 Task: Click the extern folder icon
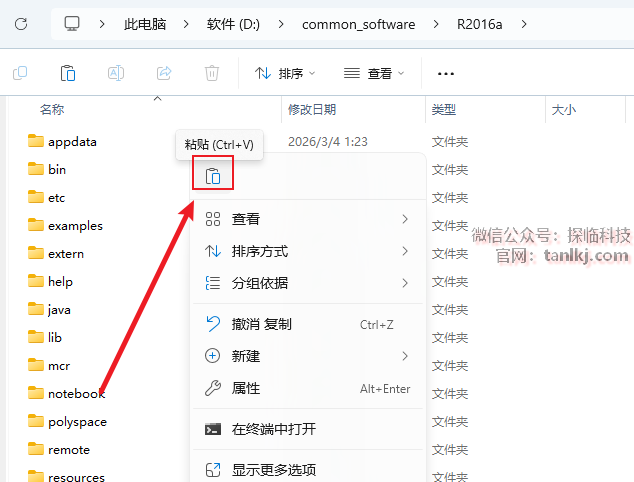36,253
